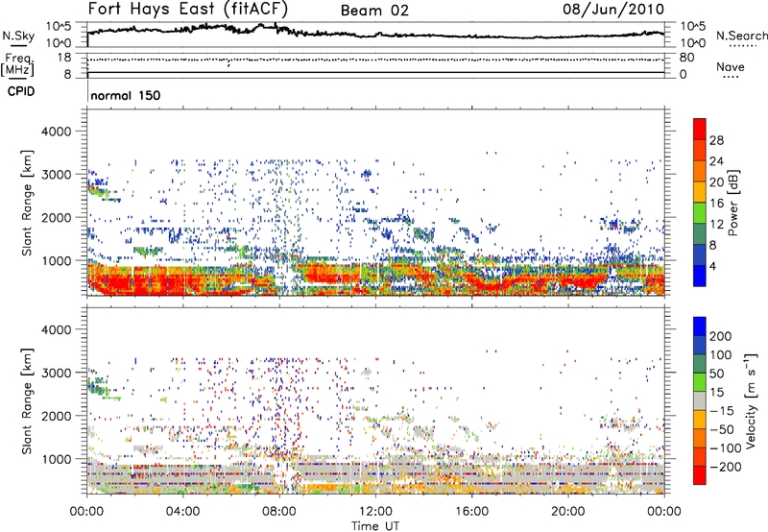This screenshot has height=532, width=768.
Task: Click the '04:00' time tick label
Action: click(x=182, y=512)
